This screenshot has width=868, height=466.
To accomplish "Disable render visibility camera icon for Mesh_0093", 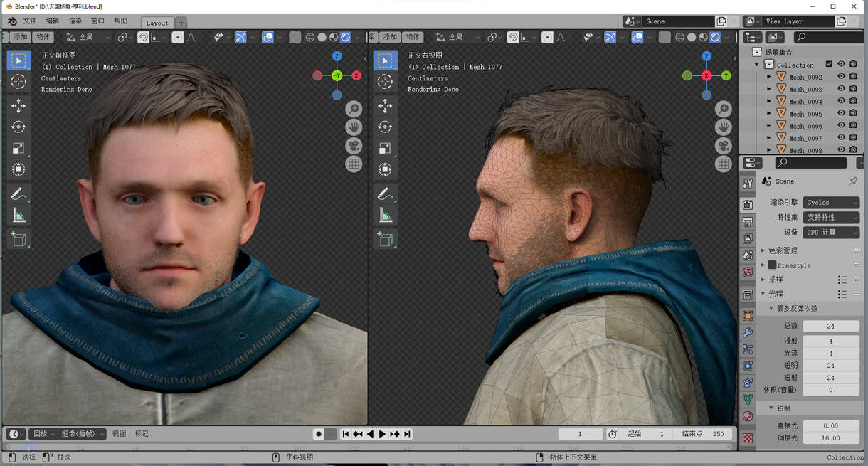I will click(853, 88).
